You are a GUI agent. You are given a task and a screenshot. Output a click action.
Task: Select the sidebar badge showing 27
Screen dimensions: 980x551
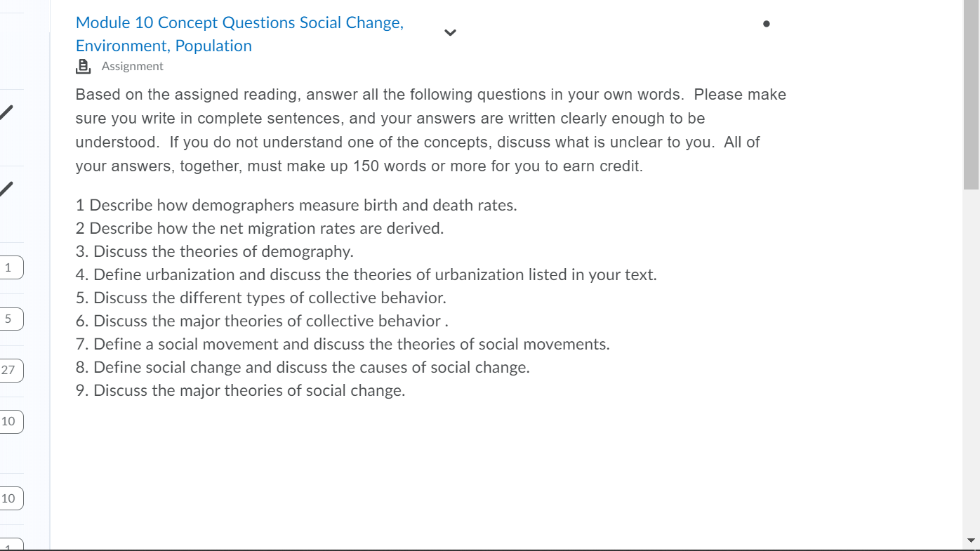point(11,370)
